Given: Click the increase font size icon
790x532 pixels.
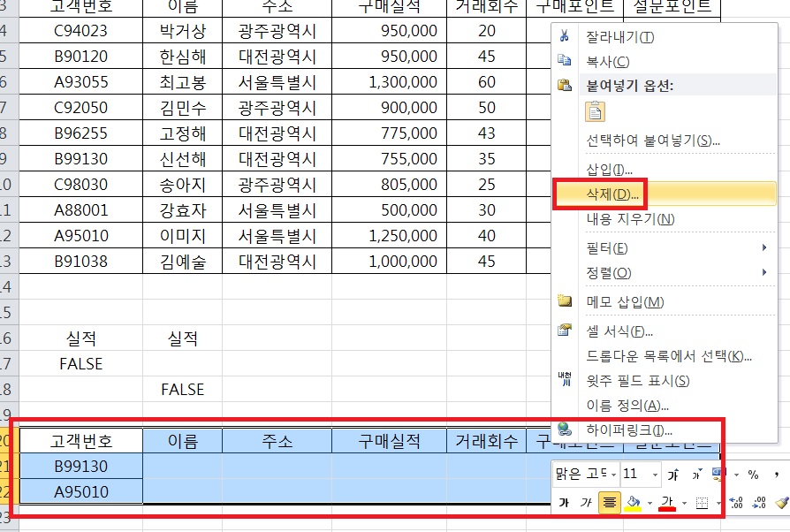Looking at the screenshot, I should tap(674, 475).
